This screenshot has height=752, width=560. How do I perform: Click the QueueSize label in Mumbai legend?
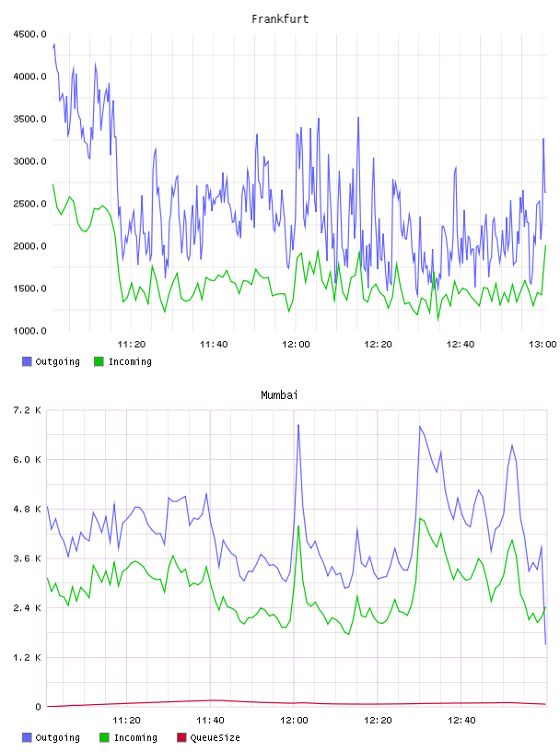(215, 737)
